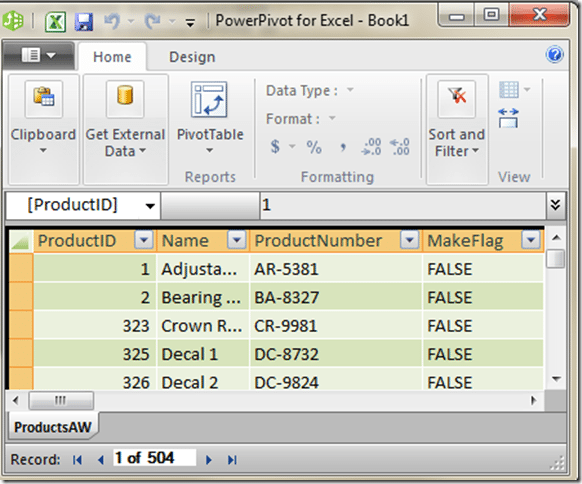Expand the PivotTable dropdown arrow
The image size is (582, 484).
210,150
